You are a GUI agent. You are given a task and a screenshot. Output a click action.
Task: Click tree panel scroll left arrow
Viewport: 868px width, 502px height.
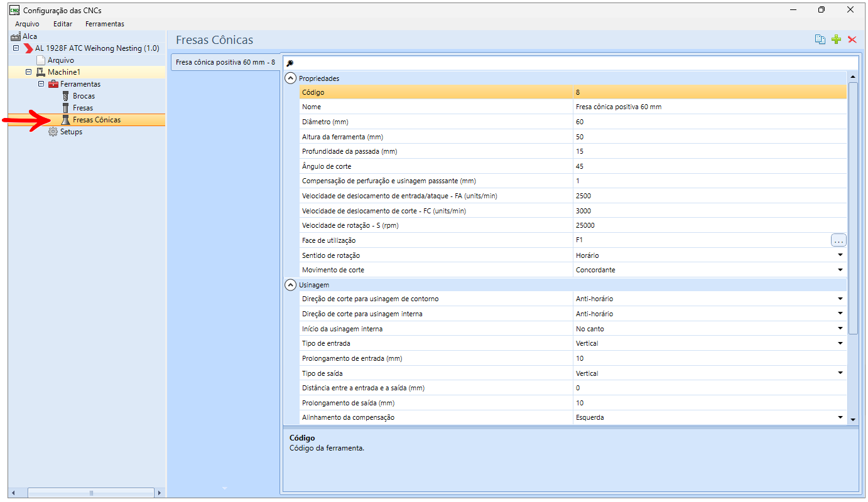coord(14,493)
